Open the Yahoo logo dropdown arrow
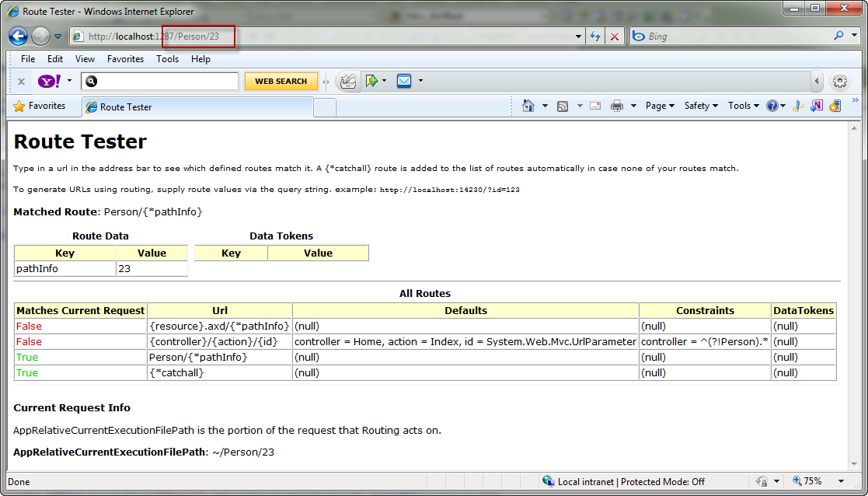868x496 pixels. coord(69,81)
